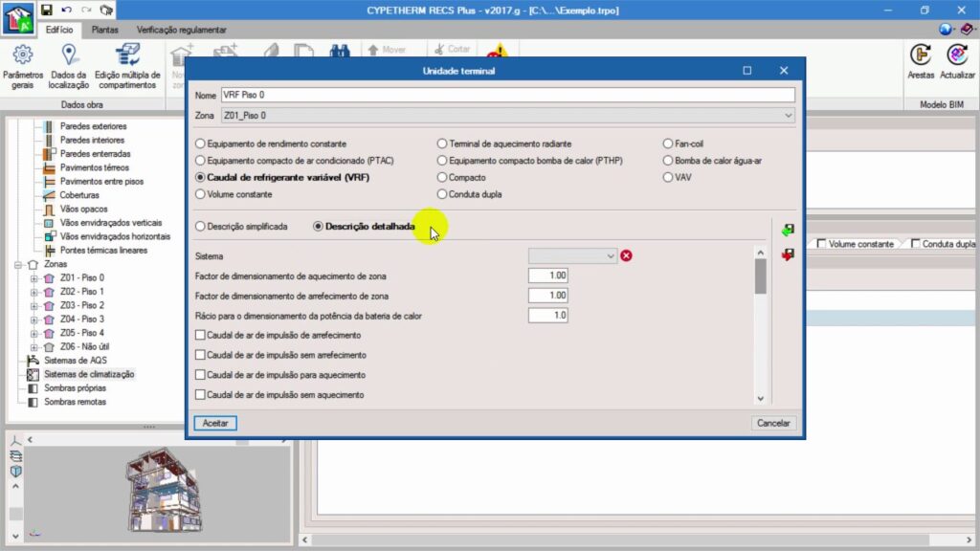Select the Fan-coil radio button

[668, 143]
